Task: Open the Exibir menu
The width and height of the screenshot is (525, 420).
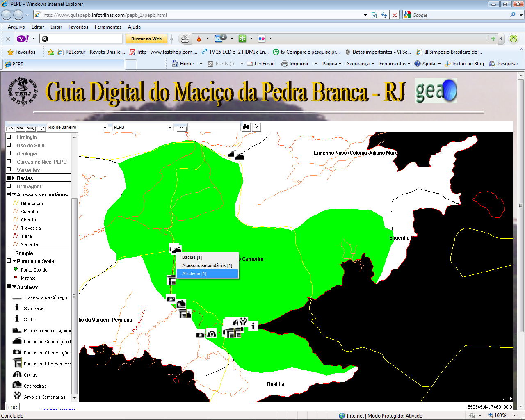Action: (x=56, y=27)
